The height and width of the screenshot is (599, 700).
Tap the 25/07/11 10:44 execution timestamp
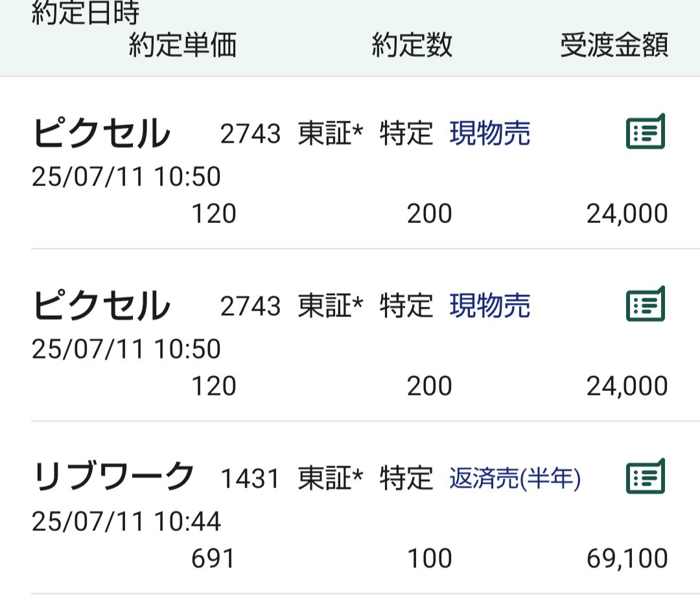tap(126, 521)
